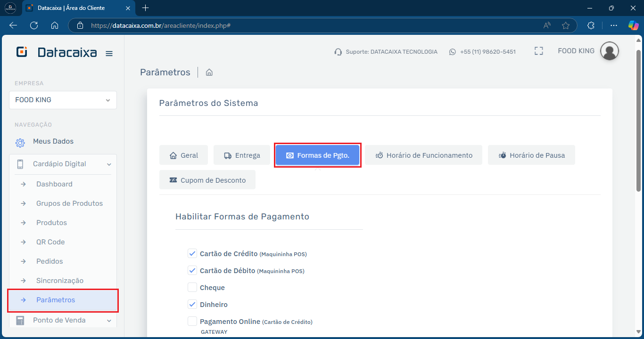Click the browser address bar URL

(160, 25)
